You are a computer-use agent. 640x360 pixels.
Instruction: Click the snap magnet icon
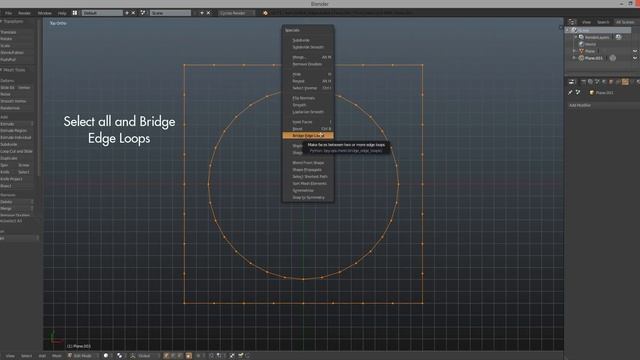click(211, 356)
